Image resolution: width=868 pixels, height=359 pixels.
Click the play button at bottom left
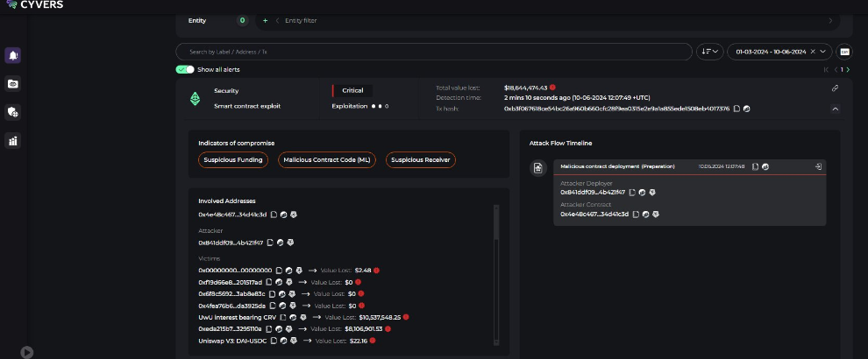(x=26, y=352)
